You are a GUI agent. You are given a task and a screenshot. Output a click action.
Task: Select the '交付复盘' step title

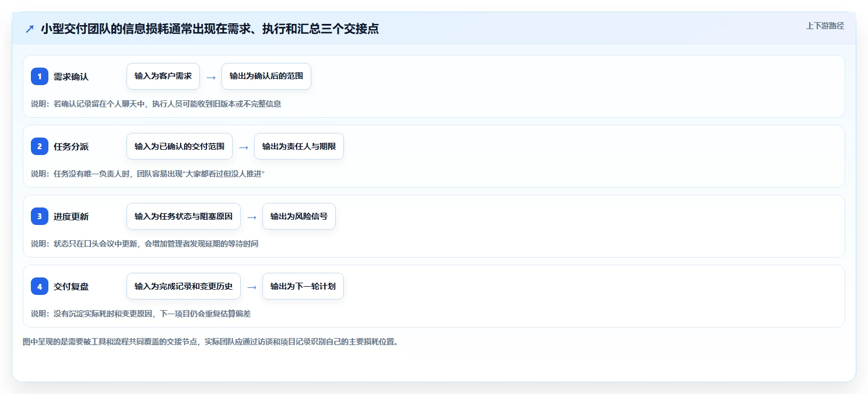tap(71, 286)
